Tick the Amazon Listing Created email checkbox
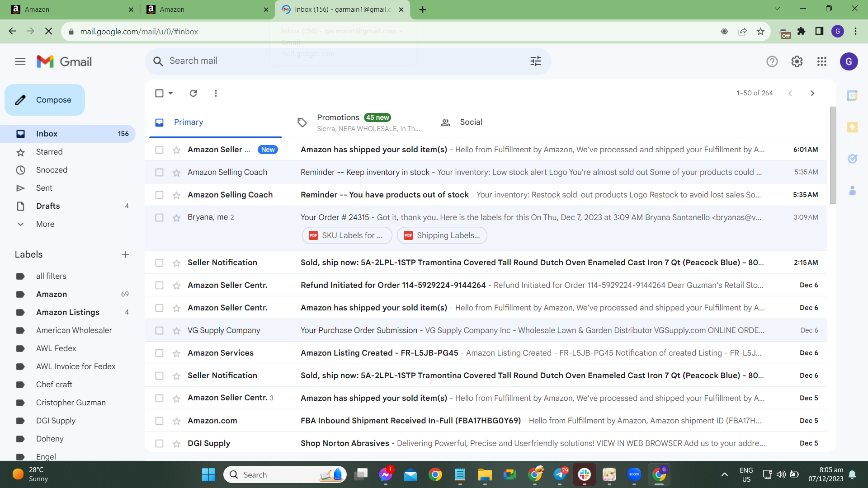 click(159, 353)
